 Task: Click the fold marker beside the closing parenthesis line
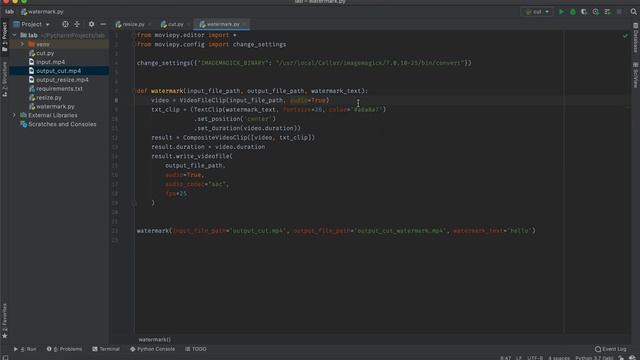(134, 202)
